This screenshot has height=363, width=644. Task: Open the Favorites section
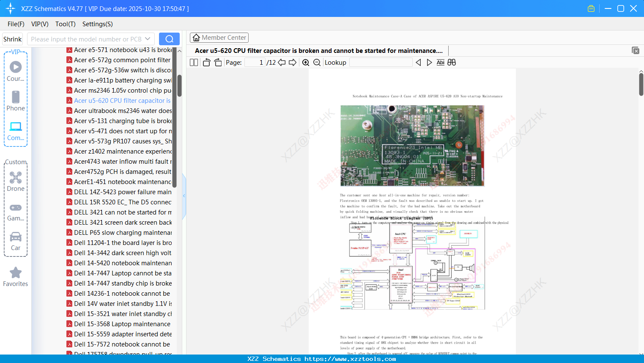(x=16, y=277)
